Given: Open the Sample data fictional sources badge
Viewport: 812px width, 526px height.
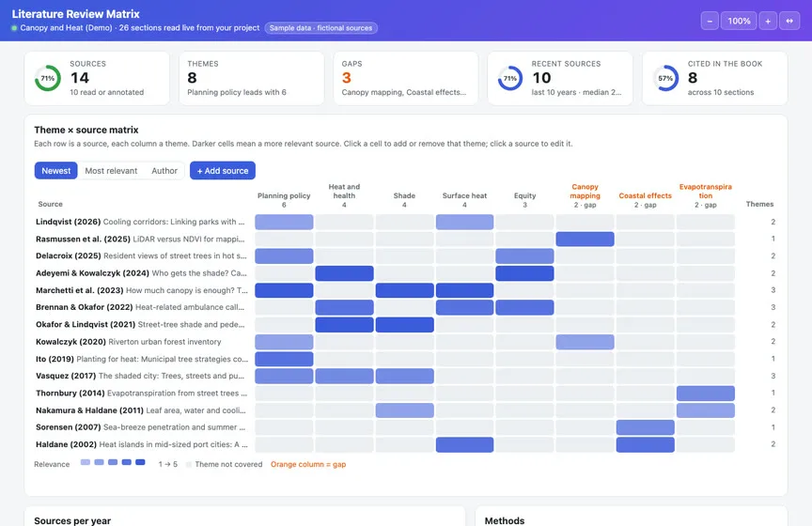Looking at the screenshot, I should click(321, 28).
